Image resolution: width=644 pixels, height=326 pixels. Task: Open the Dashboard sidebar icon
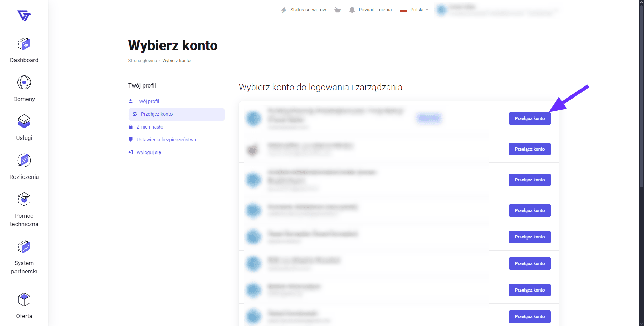[24, 44]
